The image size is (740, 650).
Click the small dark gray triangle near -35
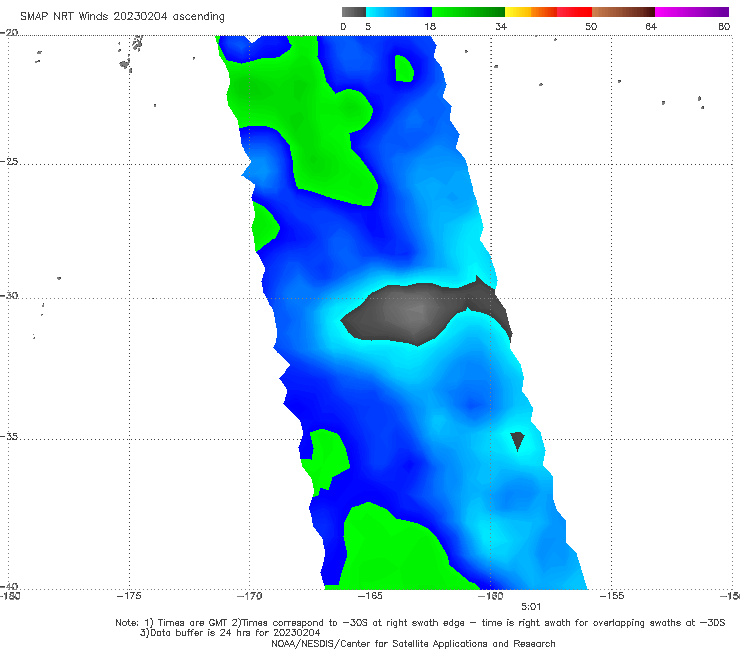518,440
